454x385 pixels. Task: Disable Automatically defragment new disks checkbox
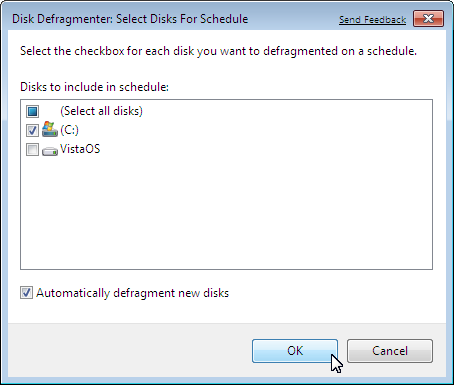(x=26, y=293)
